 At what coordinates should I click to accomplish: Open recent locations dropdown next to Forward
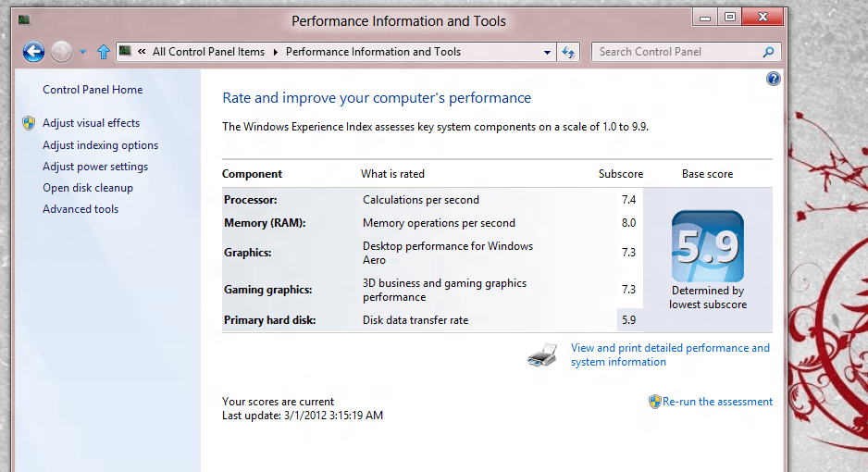(x=82, y=52)
